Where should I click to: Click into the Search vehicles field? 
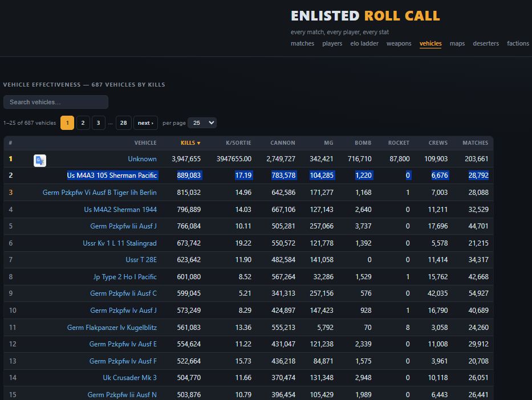pyautogui.click(x=56, y=102)
